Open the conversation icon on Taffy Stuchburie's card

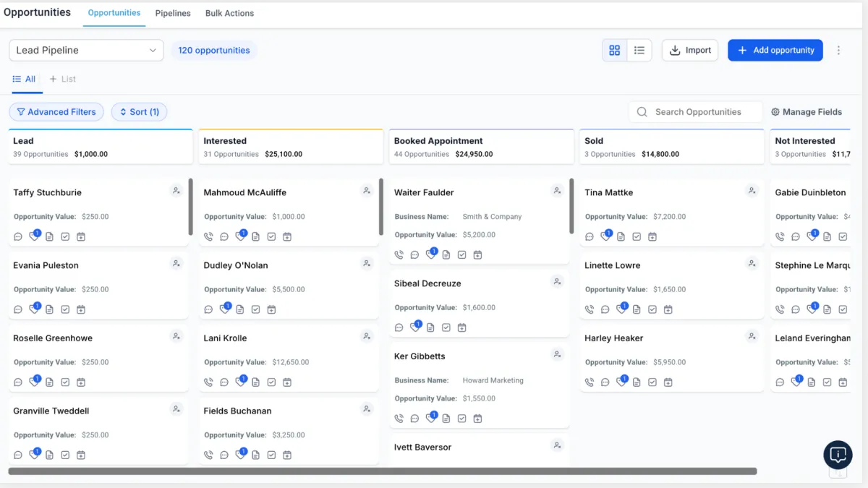(x=18, y=236)
